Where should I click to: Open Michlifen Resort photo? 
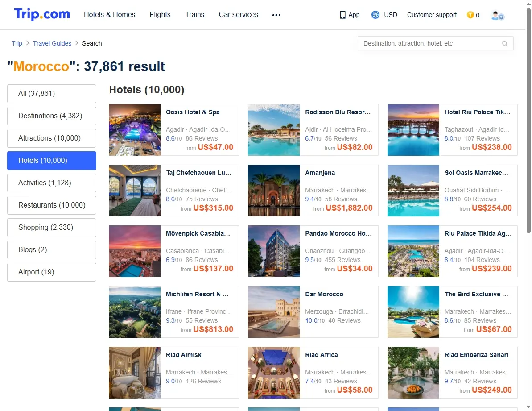point(134,312)
